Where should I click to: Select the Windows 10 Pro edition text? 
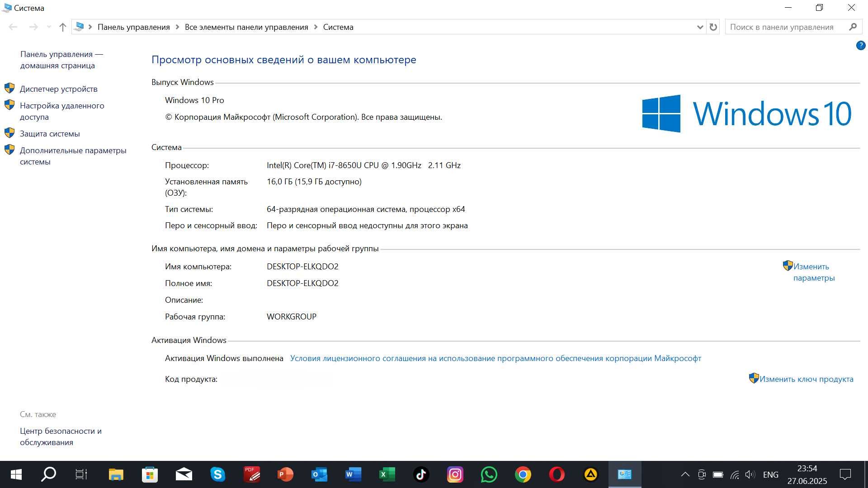(194, 100)
